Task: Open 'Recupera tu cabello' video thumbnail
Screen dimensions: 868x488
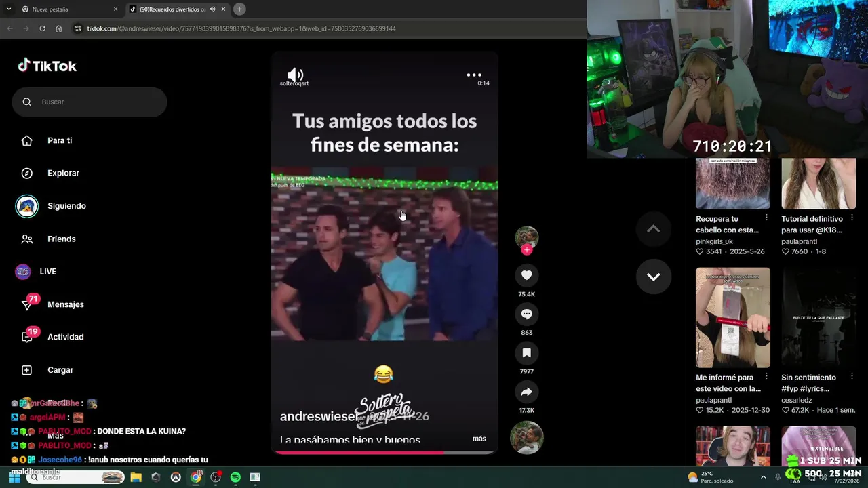Action: coord(732,184)
